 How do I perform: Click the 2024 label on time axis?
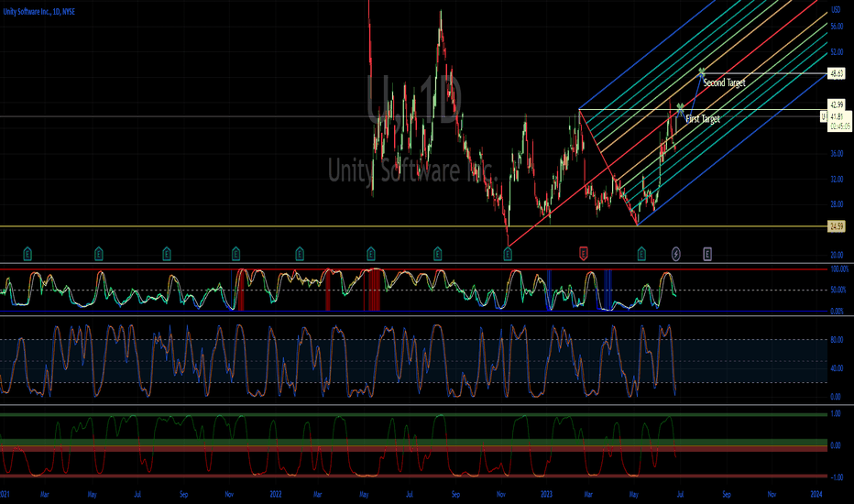coord(816,495)
